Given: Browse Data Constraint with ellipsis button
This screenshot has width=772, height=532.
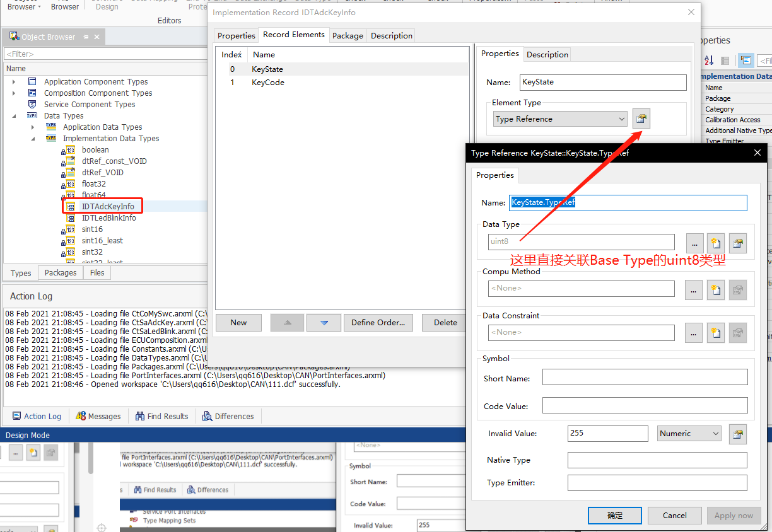Looking at the screenshot, I should [694, 333].
